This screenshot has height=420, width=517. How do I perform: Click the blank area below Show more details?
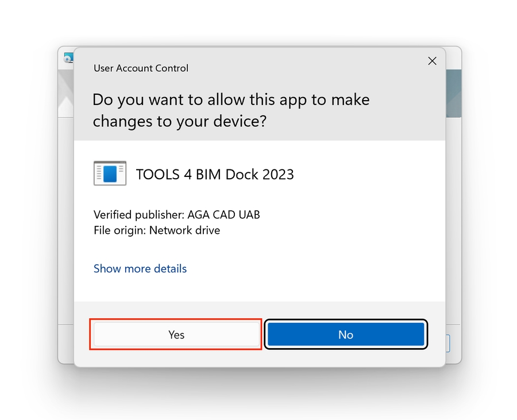[258, 288]
